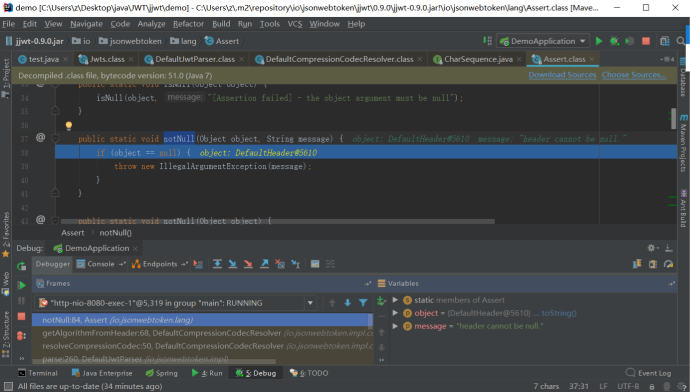
Task: Switch to Endpoints tab
Action: point(160,264)
